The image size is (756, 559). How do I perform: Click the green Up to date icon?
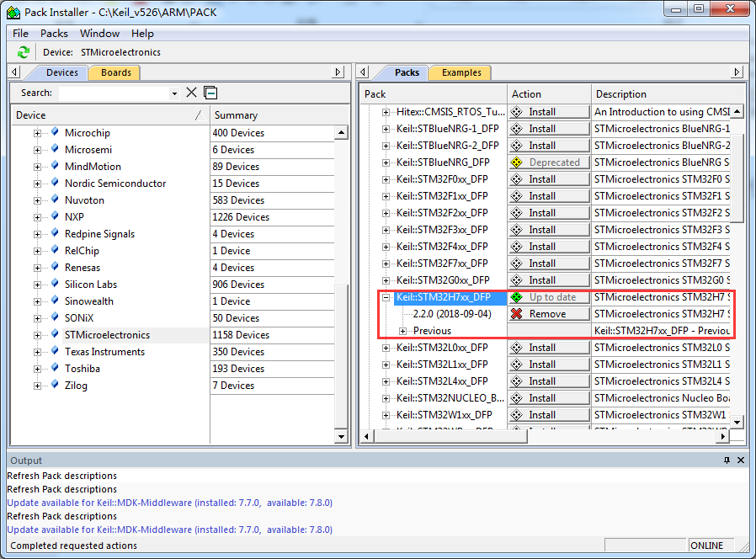517,297
